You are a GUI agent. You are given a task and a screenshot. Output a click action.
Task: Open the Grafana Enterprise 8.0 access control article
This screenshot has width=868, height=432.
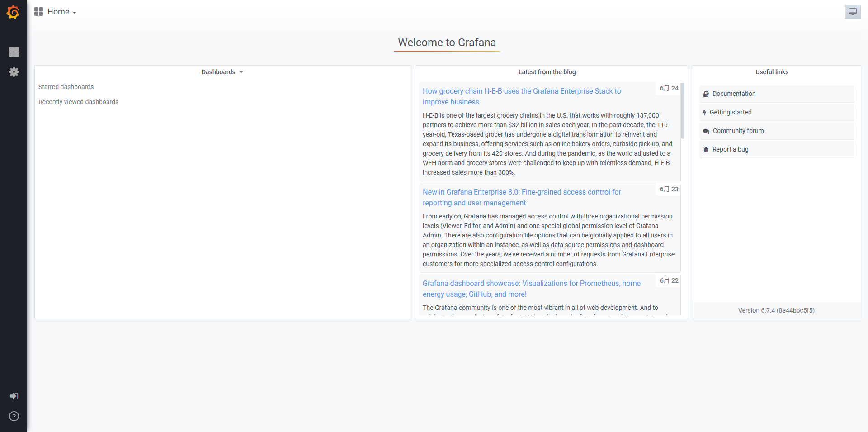click(522, 197)
